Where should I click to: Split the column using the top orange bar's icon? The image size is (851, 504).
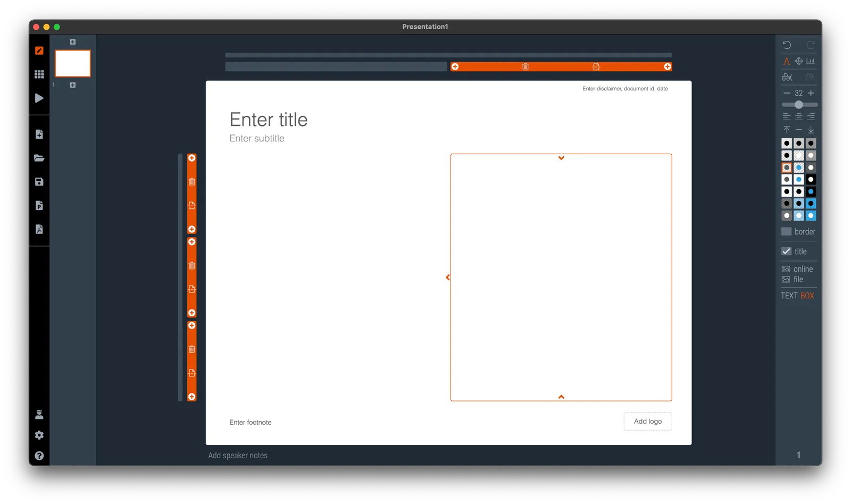click(x=596, y=66)
